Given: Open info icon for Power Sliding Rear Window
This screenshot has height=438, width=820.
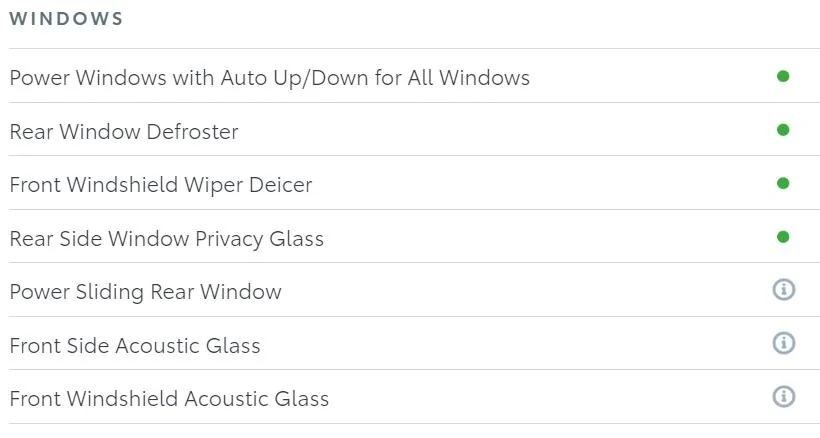Looking at the screenshot, I should 783,289.
